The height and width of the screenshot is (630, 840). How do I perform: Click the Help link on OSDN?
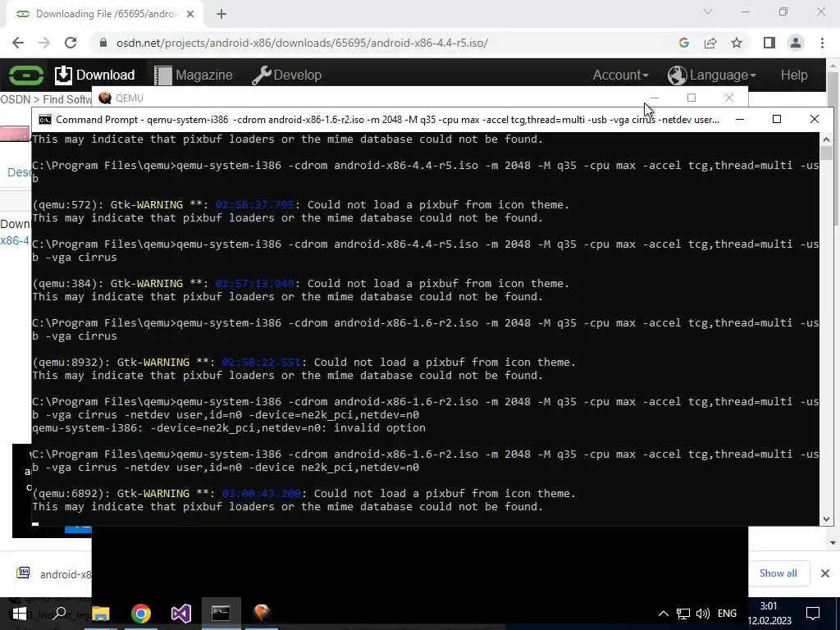click(794, 75)
